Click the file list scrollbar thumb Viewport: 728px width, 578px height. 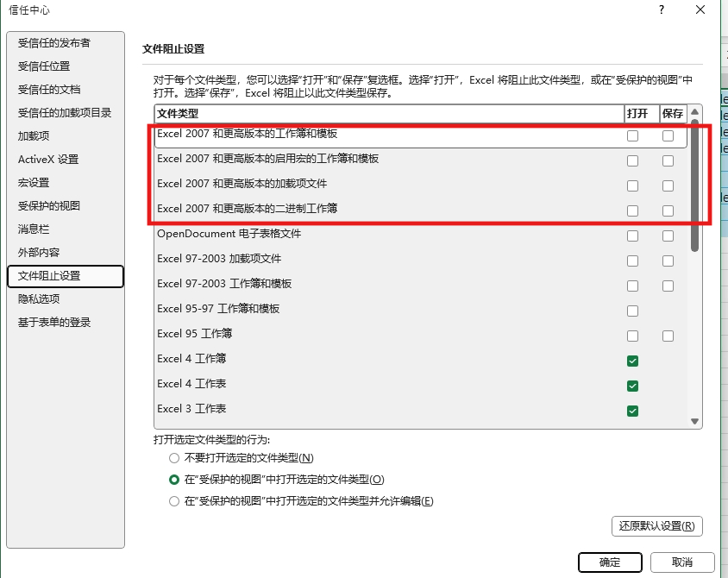[x=694, y=185]
